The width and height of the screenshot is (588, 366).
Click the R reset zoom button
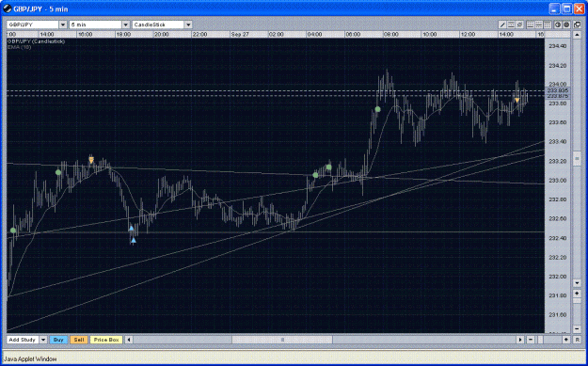tap(577, 340)
